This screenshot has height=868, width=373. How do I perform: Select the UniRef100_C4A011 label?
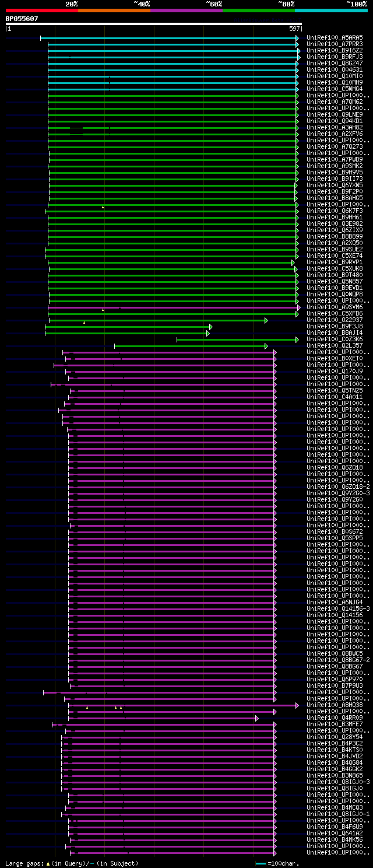tap(335, 397)
